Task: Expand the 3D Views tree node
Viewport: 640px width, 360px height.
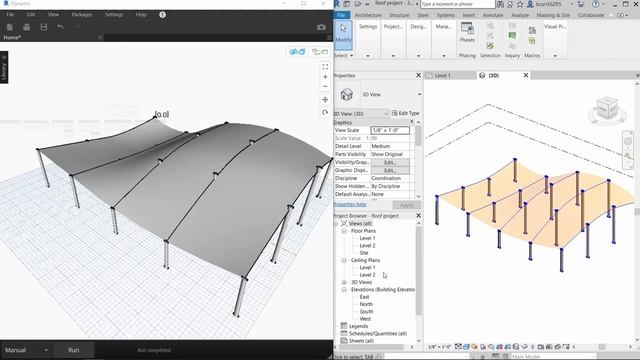Action: click(344, 282)
